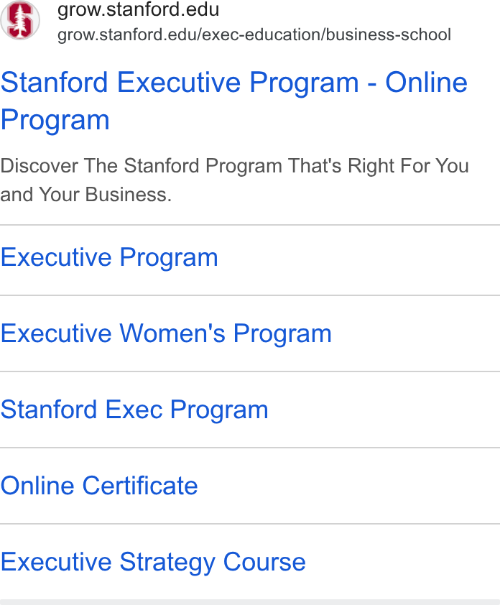
Task: Click the exec-education/business-school URL breadcrumb
Action: point(254,35)
